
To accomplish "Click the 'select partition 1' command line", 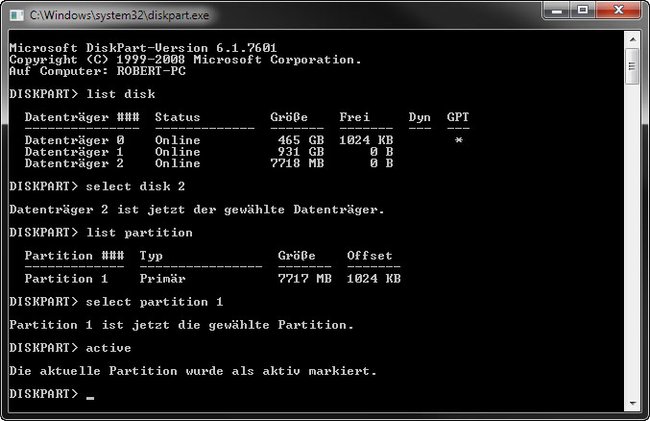I will coord(116,302).
